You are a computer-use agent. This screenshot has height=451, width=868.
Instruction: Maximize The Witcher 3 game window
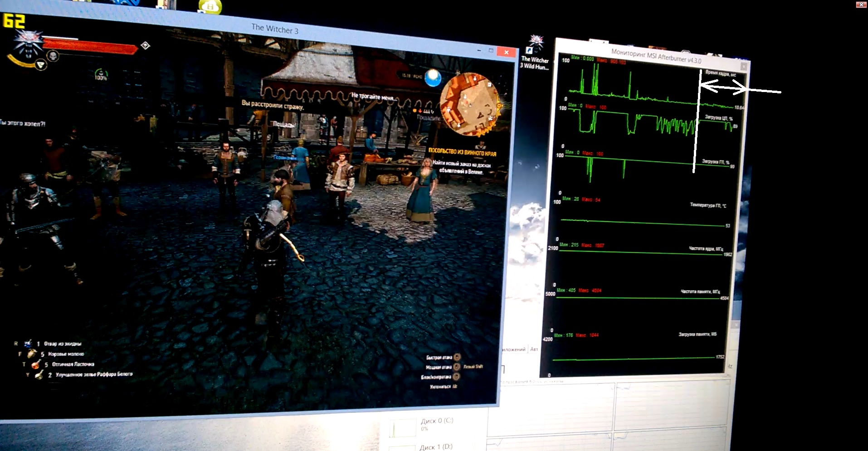(x=491, y=50)
